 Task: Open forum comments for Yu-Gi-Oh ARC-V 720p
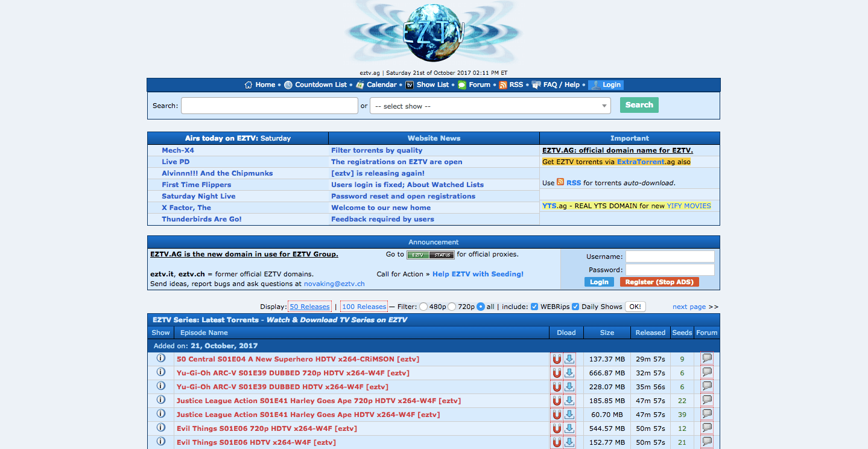pyautogui.click(x=707, y=372)
